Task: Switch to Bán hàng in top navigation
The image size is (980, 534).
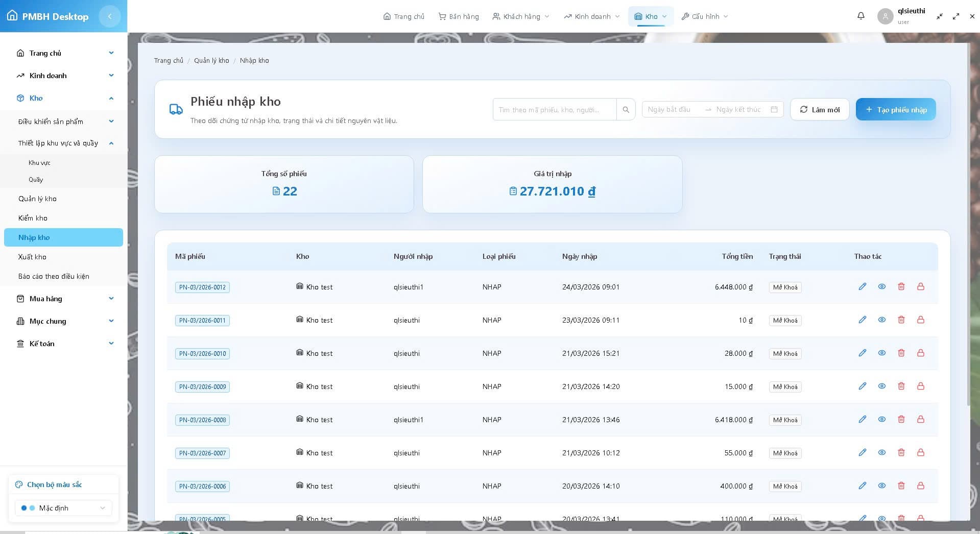Action: point(458,16)
